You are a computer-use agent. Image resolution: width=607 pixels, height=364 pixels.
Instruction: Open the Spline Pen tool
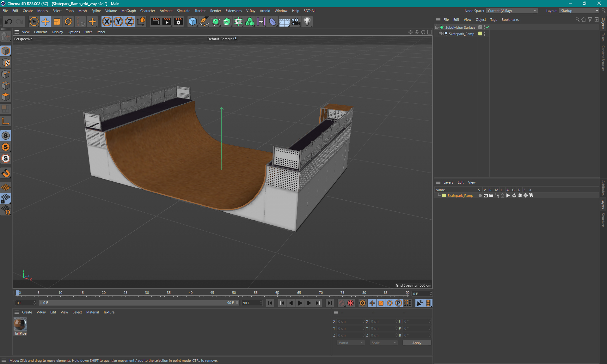204,21
